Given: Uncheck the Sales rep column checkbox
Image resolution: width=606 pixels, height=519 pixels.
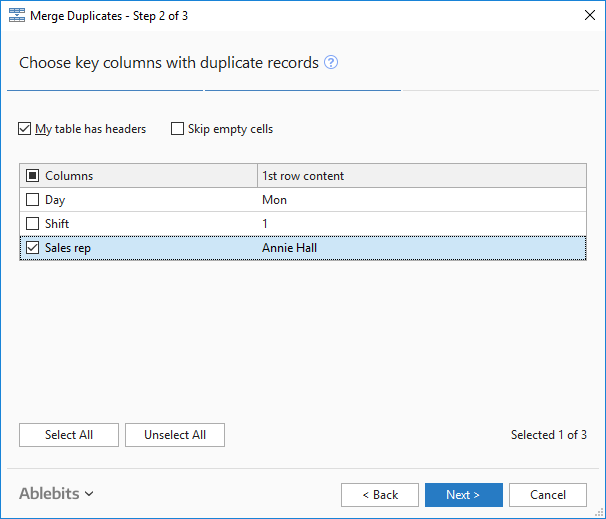Looking at the screenshot, I should click(32, 248).
